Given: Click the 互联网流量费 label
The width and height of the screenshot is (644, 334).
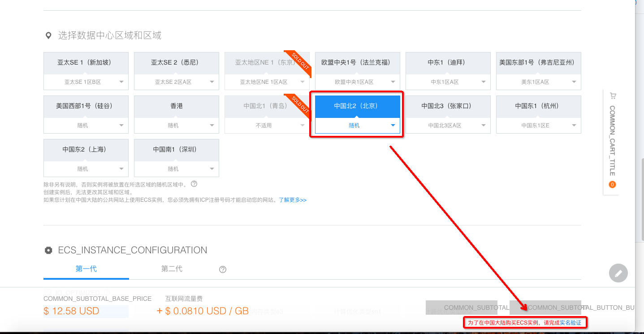Looking at the screenshot, I should click(x=184, y=299).
